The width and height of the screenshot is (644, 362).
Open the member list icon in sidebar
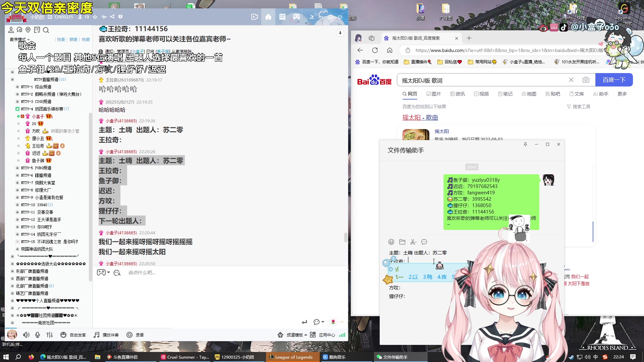click(11, 30)
